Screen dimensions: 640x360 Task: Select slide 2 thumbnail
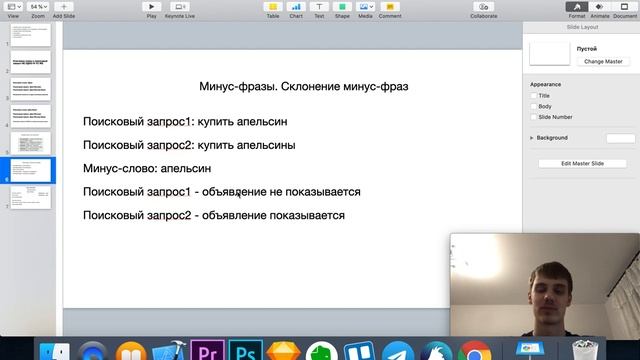click(31, 62)
